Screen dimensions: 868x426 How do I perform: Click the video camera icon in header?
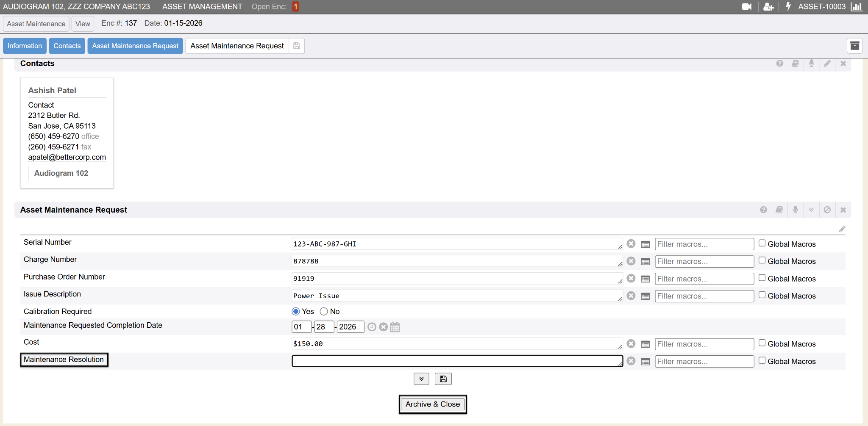click(x=746, y=7)
